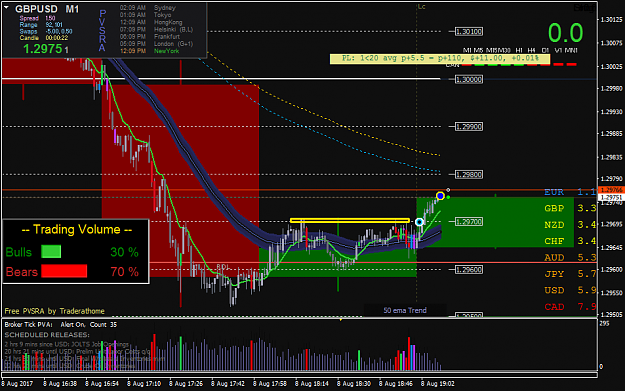Select the Spread value 1.50
This screenshot has height=391, width=625.
(50, 18)
